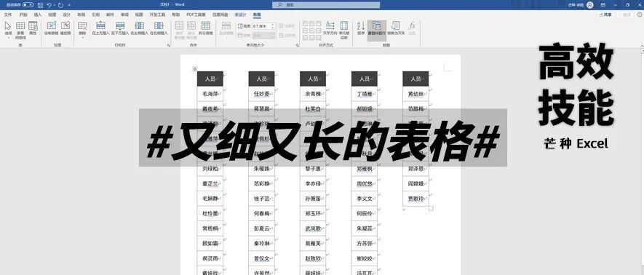Screen dimensions: 644x275
Task: Open Rows & Columns (行和列) dialog launcher
Action: 169,45
